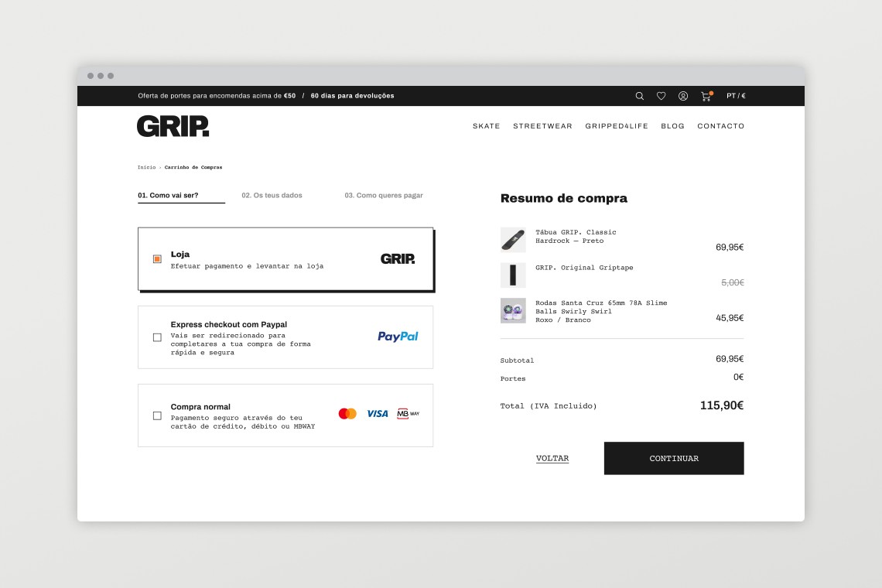
Task: Check Express checkout com Paypal option
Action: [x=157, y=337]
